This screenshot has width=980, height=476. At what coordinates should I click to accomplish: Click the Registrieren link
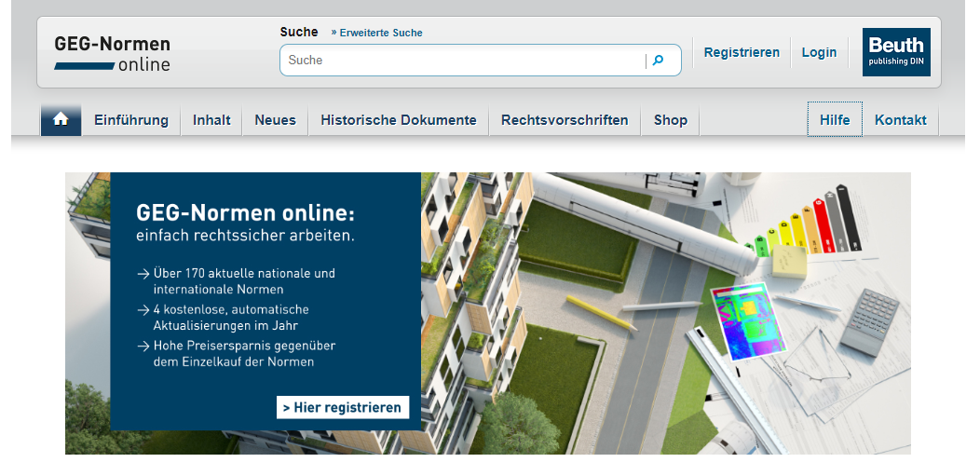pyautogui.click(x=742, y=52)
